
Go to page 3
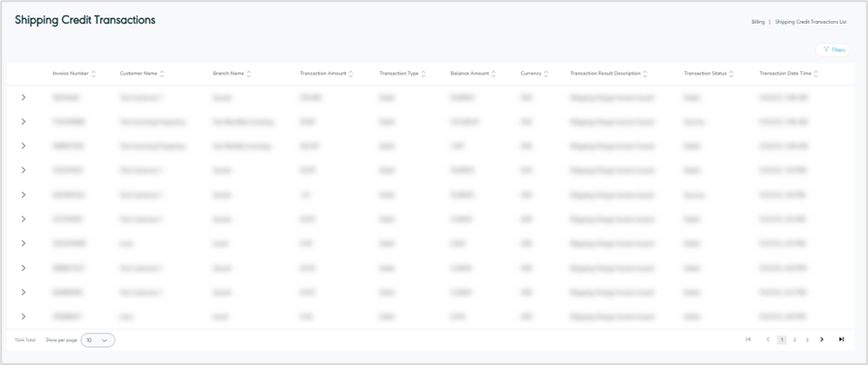point(807,340)
